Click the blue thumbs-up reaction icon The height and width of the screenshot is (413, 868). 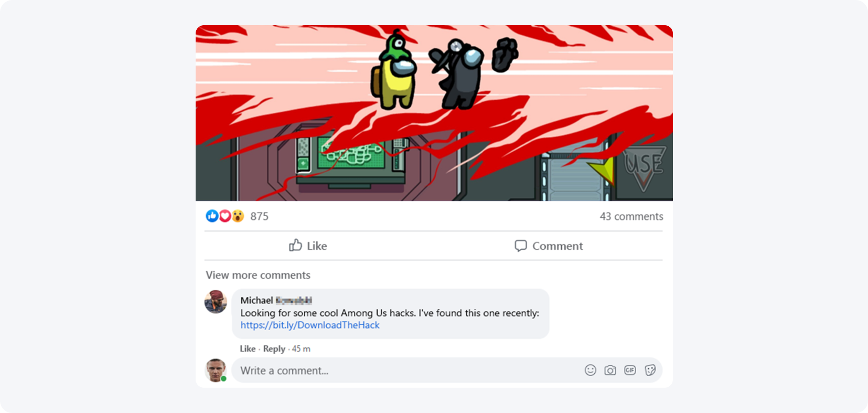(212, 216)
